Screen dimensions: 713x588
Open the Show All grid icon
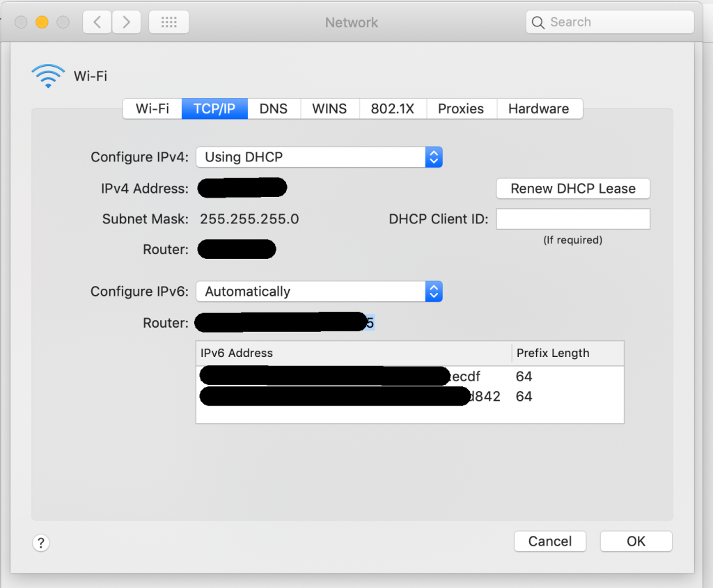169,22
